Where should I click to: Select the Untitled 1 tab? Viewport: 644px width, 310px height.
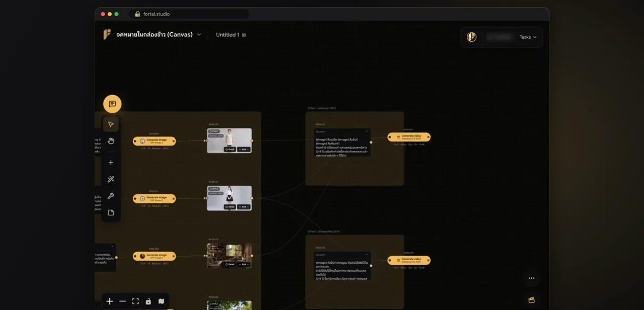(x=227, y=35)
